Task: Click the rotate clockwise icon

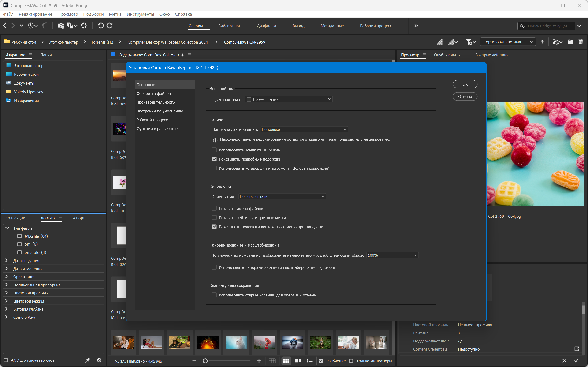Action: click(110, 26)
